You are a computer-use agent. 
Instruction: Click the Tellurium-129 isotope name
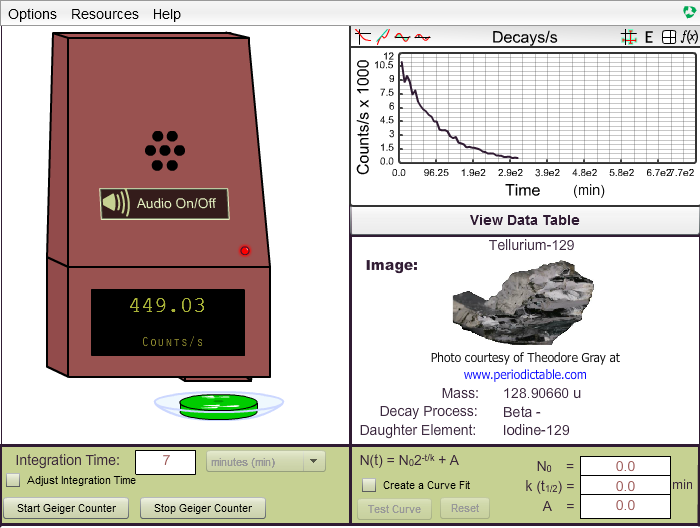[531, 245]
